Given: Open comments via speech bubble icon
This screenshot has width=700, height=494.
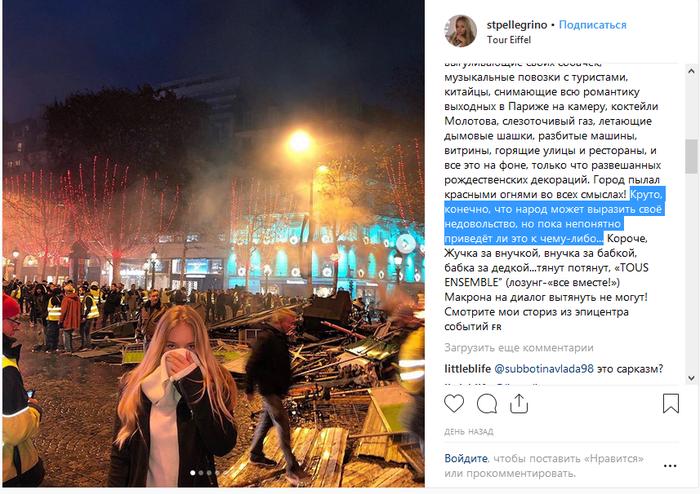Looking at the screenshot, I should tap(487, 404).
